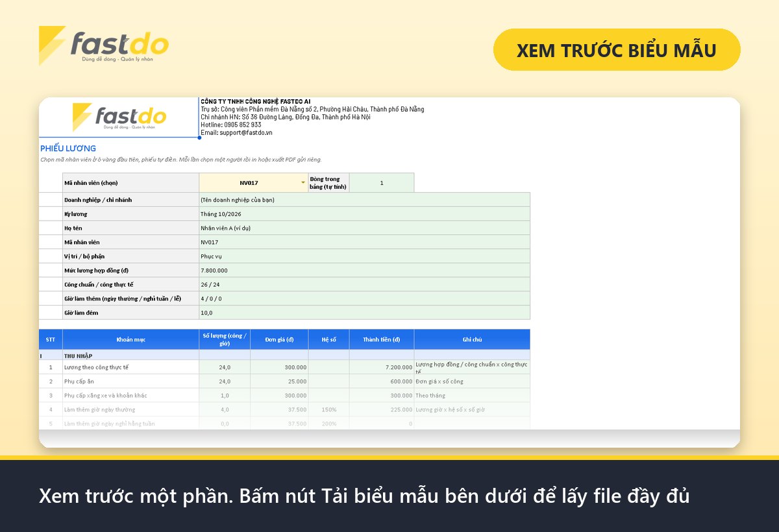
Task: Select the Công chuẩn / công thực tế label
Action: point(130,285)
